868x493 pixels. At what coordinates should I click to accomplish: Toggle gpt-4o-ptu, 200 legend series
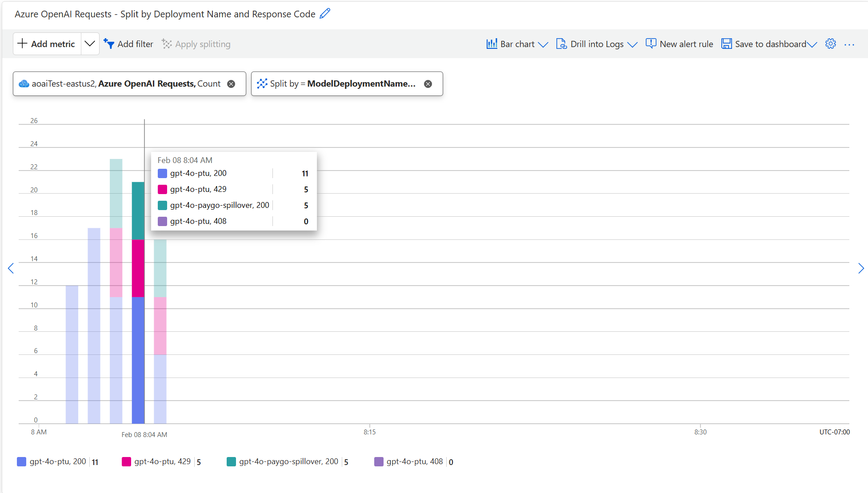(57, 462)
